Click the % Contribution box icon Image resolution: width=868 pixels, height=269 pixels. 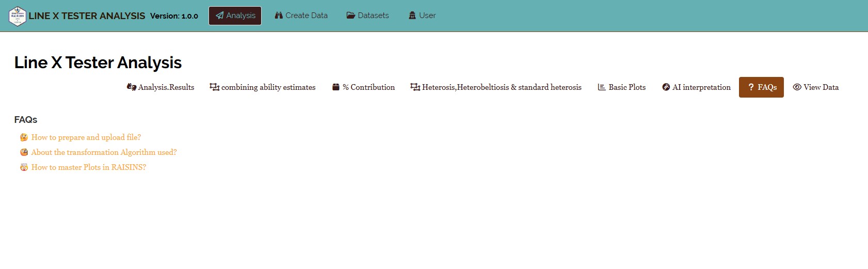(336, 87)
